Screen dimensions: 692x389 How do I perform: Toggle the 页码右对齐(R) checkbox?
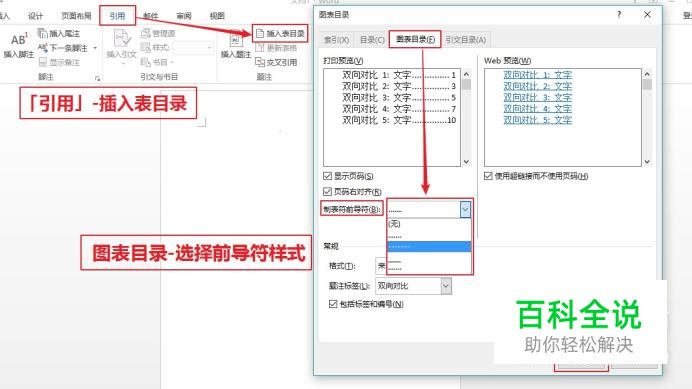point(327,192)
